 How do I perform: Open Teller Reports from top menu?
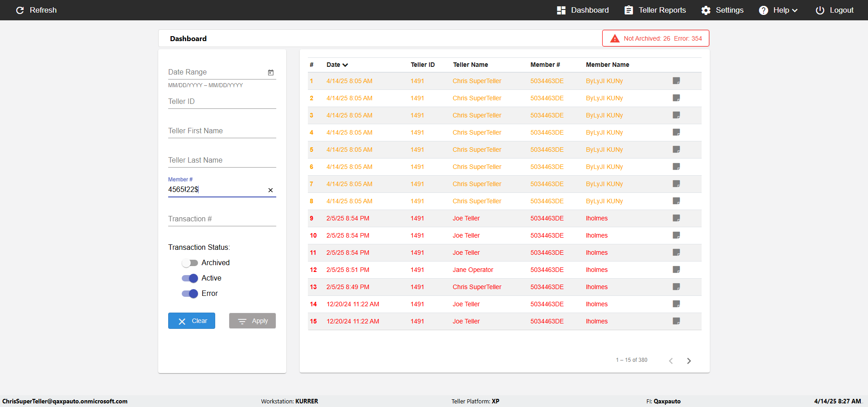(x=655, y=10)
